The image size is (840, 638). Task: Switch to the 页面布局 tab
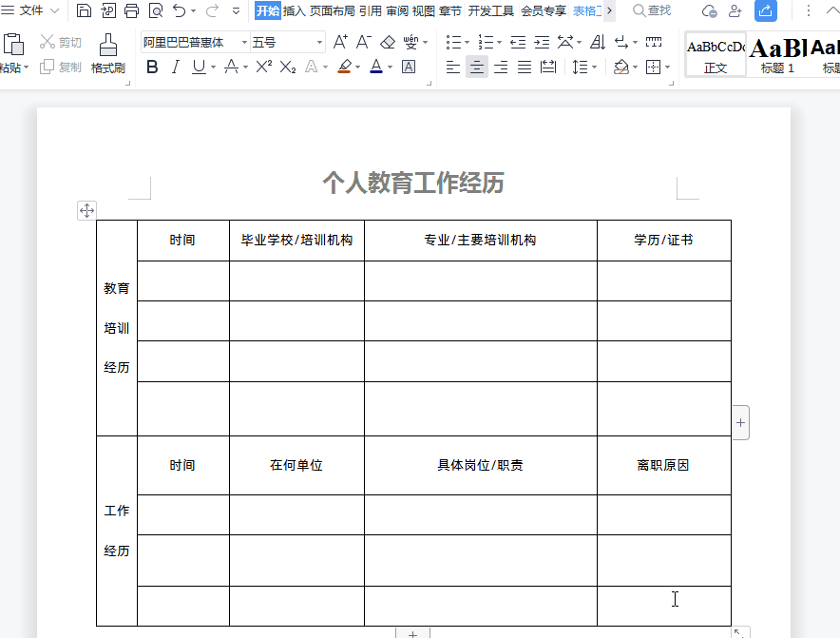333,10
